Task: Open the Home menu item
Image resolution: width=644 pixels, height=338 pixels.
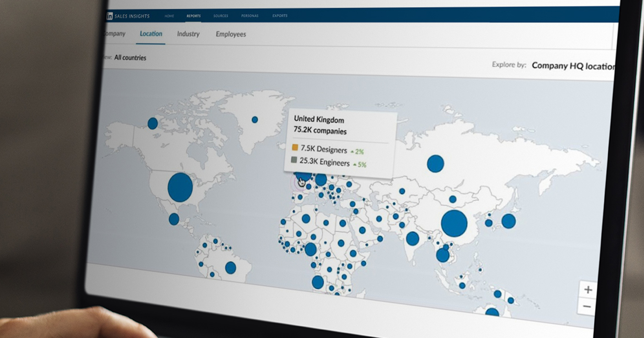Action: coord(169,16)
